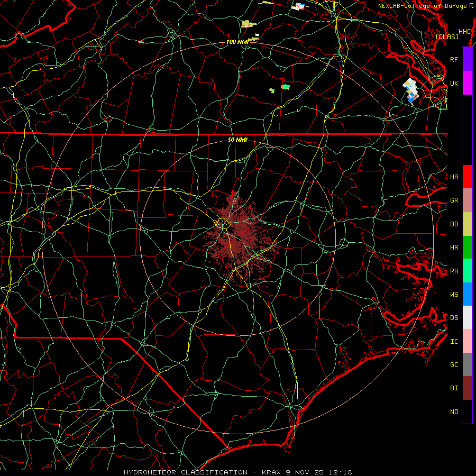The height and width of the screenshot is (476, 476).
Task: Click the BD legend label
Action: tap(454, 224)
